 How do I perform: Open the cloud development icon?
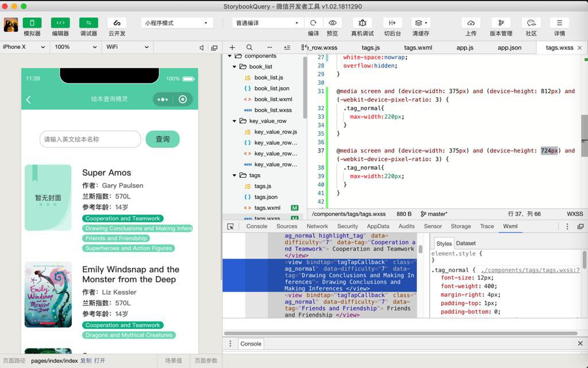(x=117, y=23)
